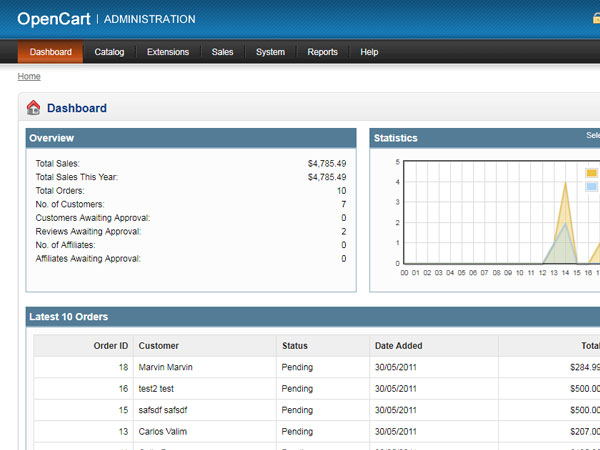
Task: Click the Status column header
Action: (x=295, y=346)
